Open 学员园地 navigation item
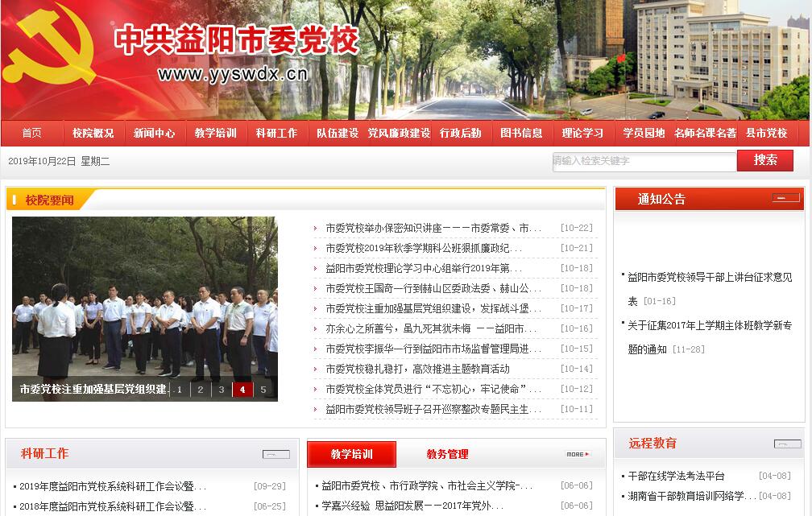812x516 pixels. [x=644, y=133]
